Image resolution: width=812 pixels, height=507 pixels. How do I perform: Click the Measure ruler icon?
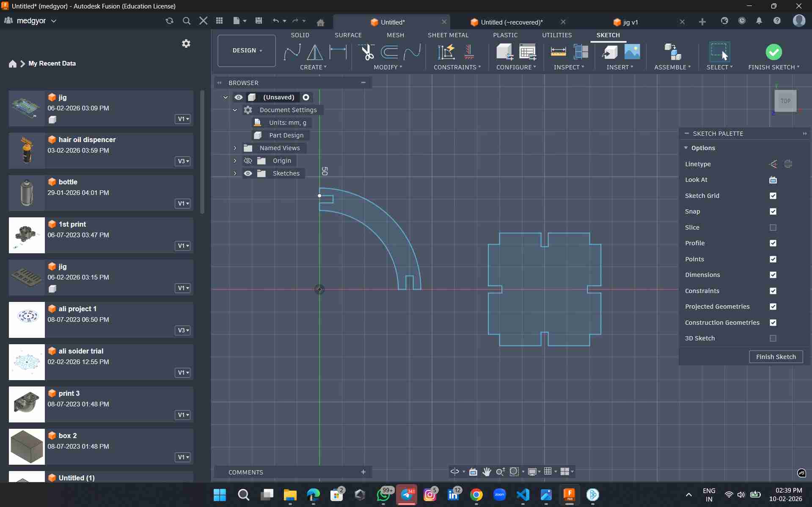[558, 52]
